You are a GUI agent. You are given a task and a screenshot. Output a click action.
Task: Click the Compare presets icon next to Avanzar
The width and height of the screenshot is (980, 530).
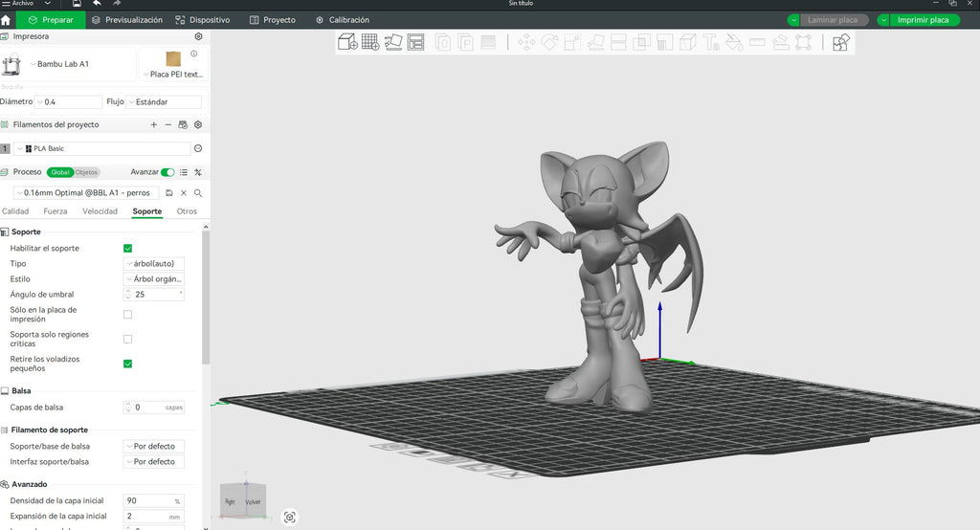click(x=198, y=172)
